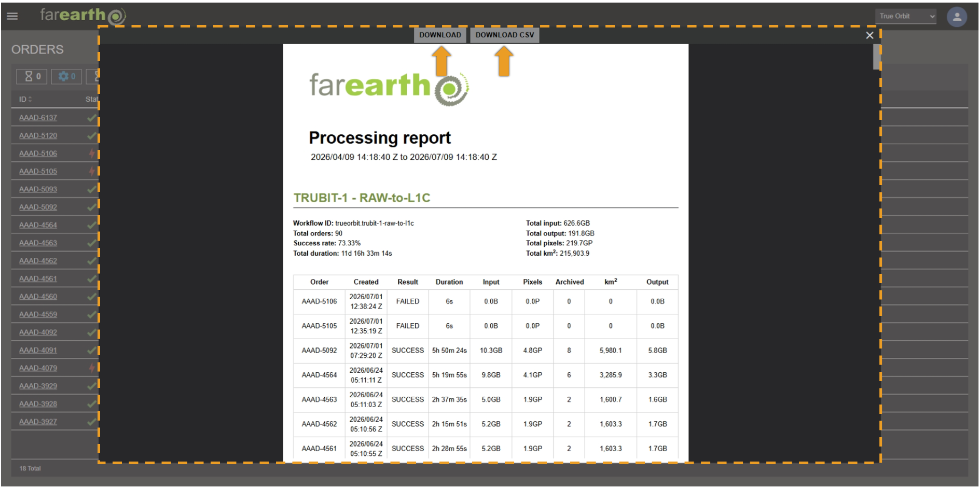
Task: Click failed lightning icon for AAAD-4079
Action: click(92, 368)
